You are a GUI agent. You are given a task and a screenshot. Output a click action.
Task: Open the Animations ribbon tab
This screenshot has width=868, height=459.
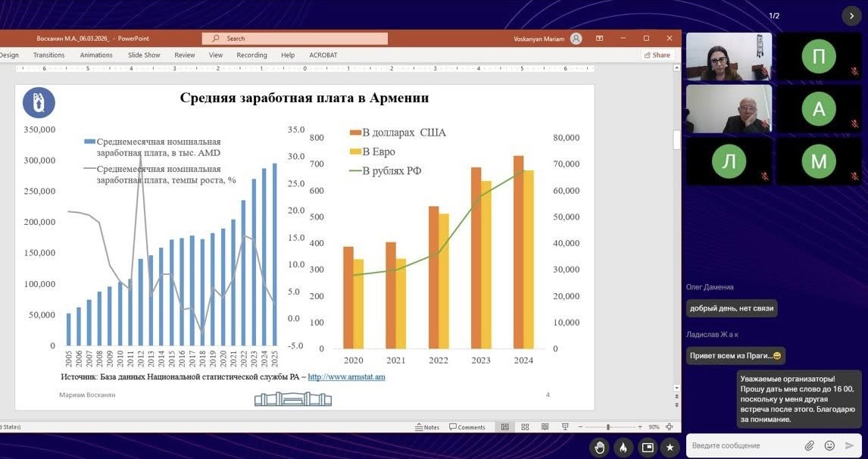[96, 55]
